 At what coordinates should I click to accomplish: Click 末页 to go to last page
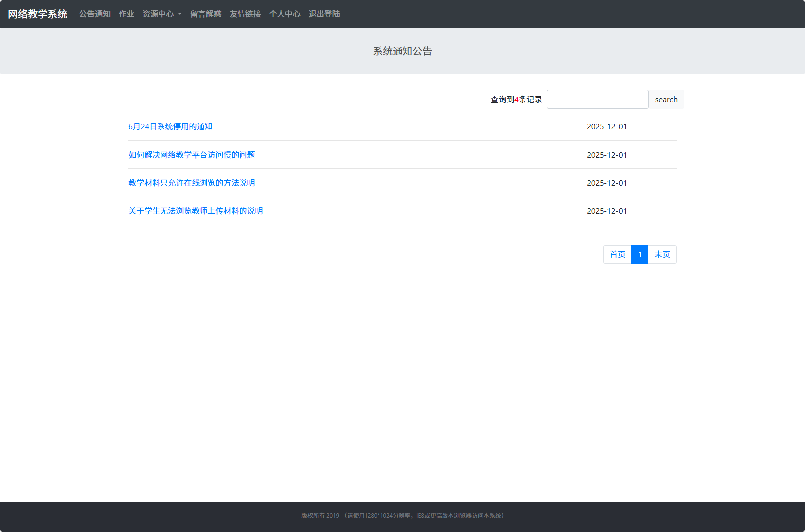(x=662, y=254)
